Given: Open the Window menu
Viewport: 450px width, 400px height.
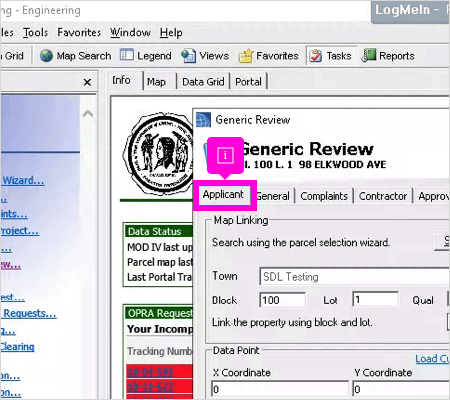Looking at the screenshot, I should pyautogui.click(x=130, y=33).
